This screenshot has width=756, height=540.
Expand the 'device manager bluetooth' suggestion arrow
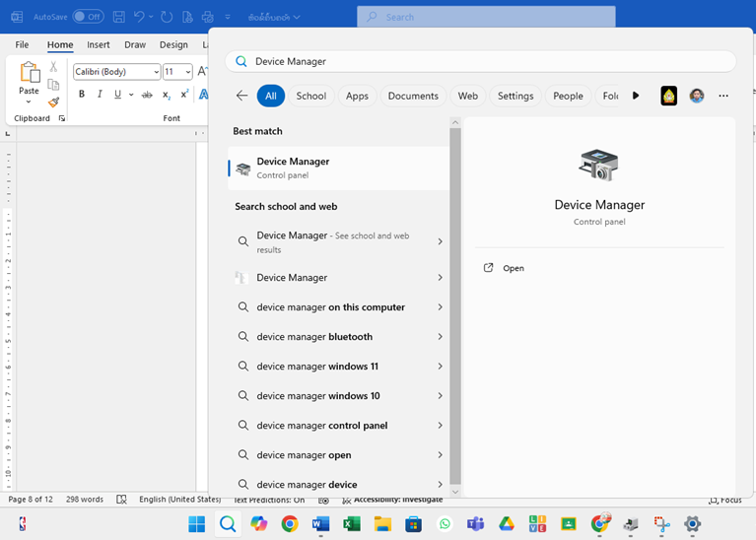tap(440, 337)
